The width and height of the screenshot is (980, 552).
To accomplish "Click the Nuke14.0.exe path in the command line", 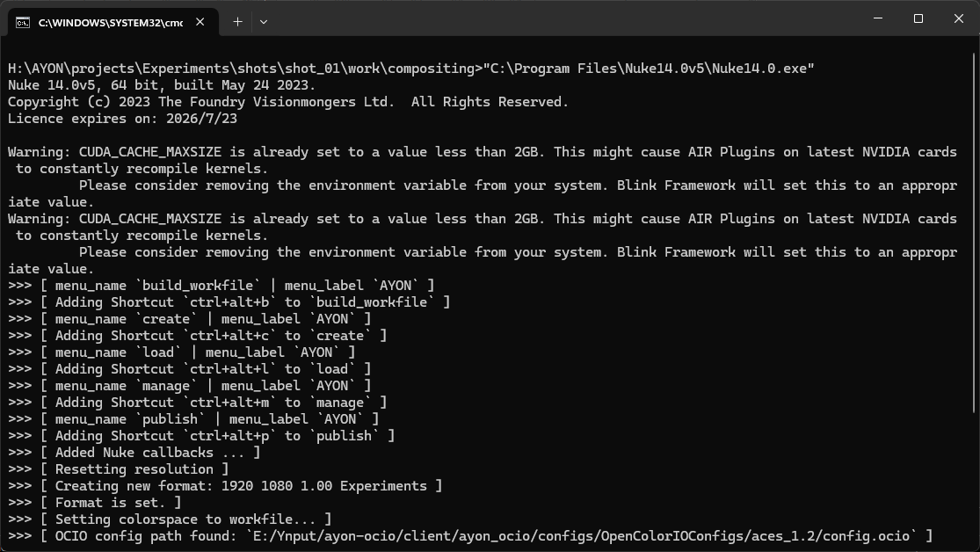I will tap(649, 69).
